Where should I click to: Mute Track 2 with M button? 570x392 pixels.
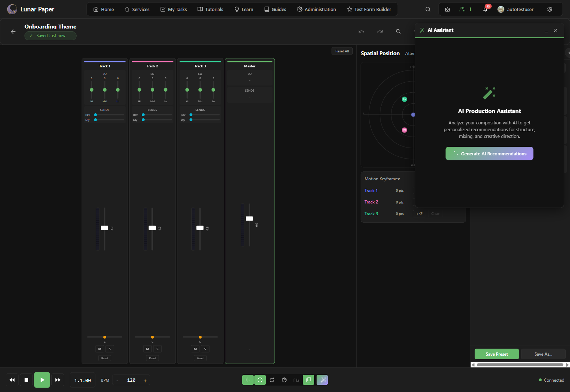(x=147, y=349)
